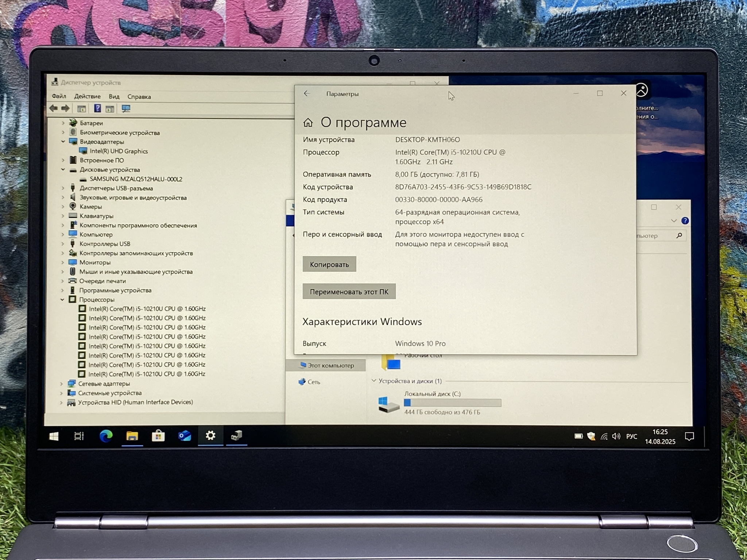Click the Local Disk C usage bar
Viewport: 747px width, 560px height.
[x=452, y=403]
